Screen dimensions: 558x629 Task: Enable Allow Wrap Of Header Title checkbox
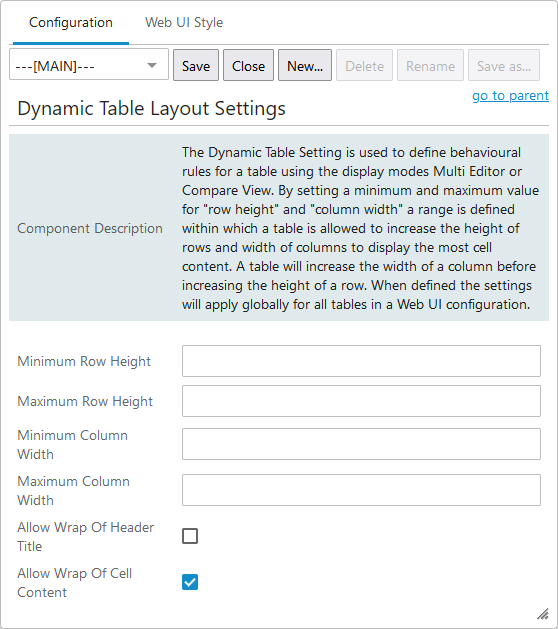(x=190, y=536)
